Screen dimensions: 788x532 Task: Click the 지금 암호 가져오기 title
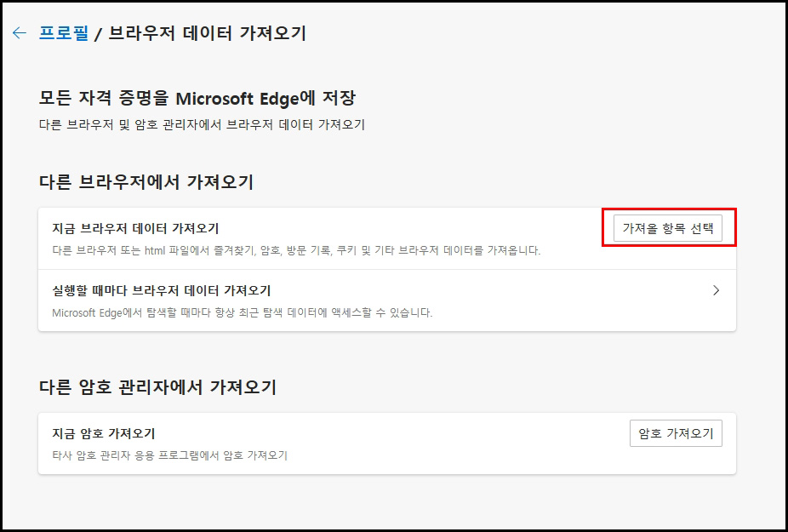(104, 433)
